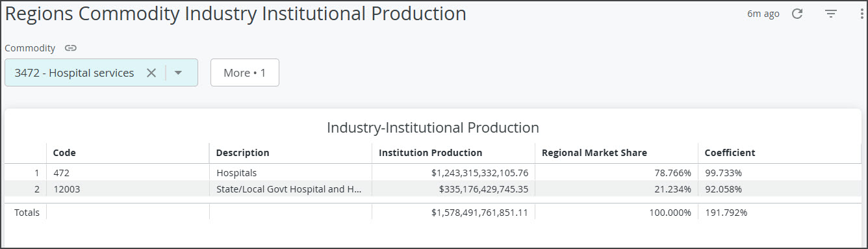Click the Totals row label
868x249 pixels.
[x=27, y=213]
